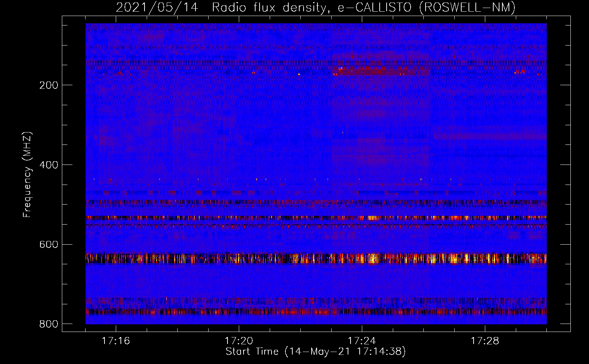Image resolution: width=589 pixels, height=364 pixels.
Task: Click the plot title '2021/05/14 Radio flux density'
Action: pos(316,7)
